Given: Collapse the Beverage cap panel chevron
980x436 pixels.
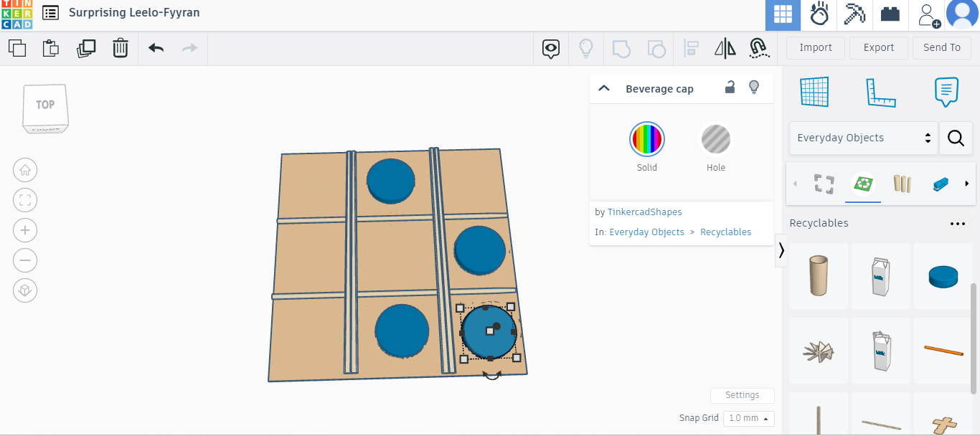Looking at the screenshot, I should pyautogui.click(x=604, y=87).
